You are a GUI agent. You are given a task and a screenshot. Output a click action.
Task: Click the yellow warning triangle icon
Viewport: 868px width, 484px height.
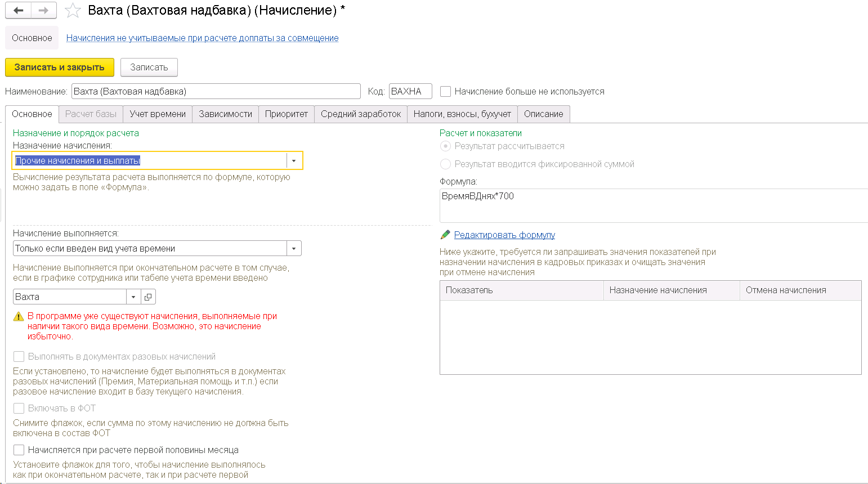[19, 317]
